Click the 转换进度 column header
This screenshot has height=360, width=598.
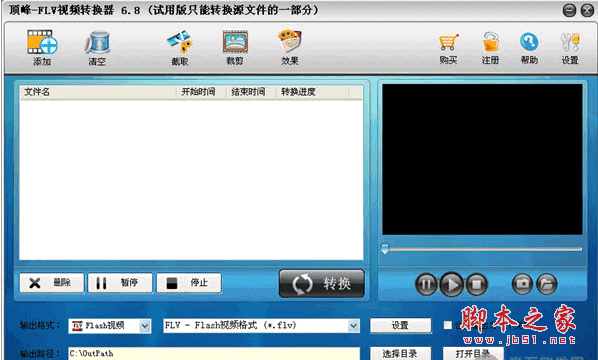click(313, 92)
